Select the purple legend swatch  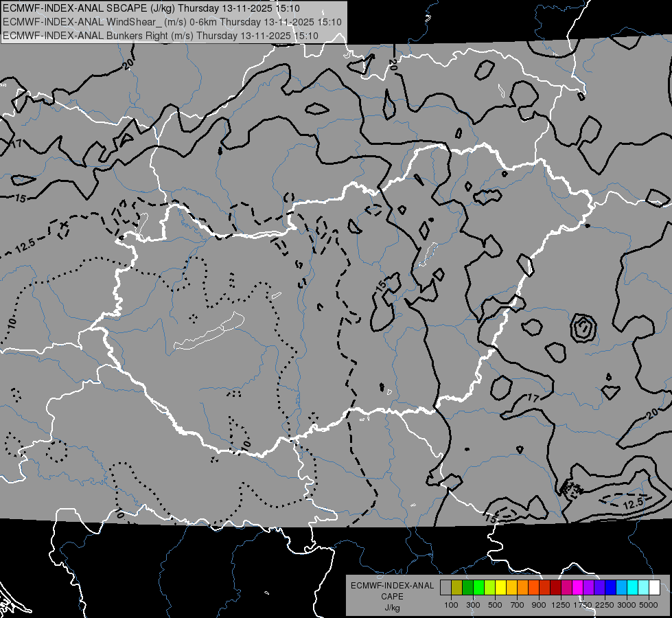[x=589, y=587]
